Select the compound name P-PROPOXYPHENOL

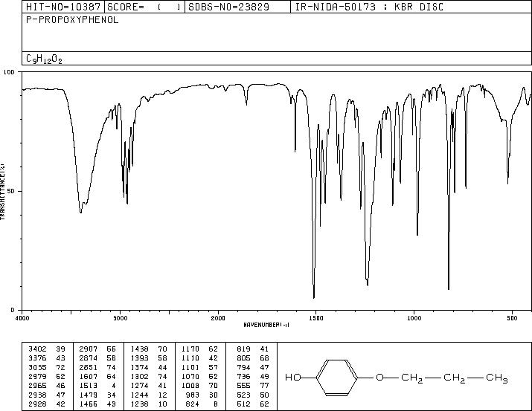click(72, 20)
